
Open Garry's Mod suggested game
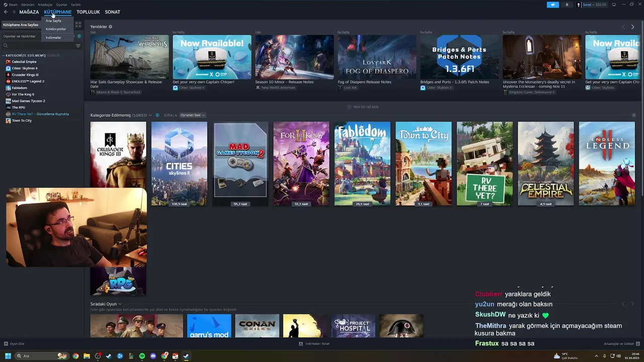(209, 326)
